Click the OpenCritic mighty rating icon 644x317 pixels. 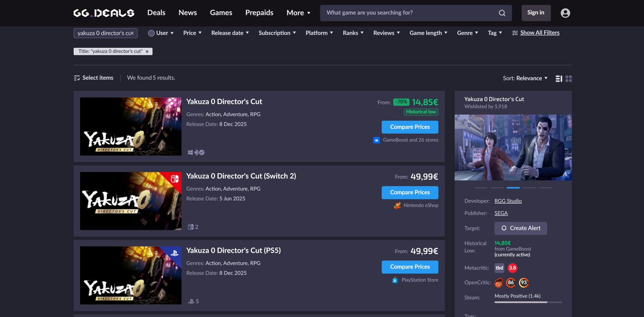click(x=498, y=283)
